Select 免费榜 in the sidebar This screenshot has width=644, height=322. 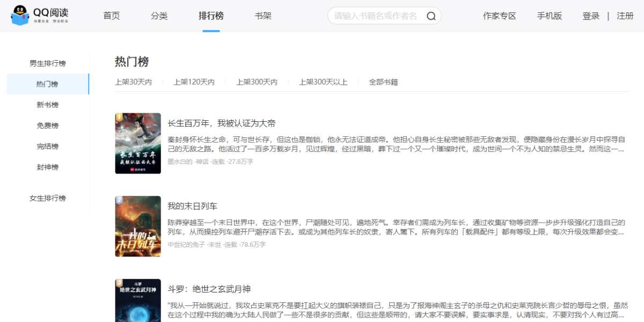tap(48, 126)
